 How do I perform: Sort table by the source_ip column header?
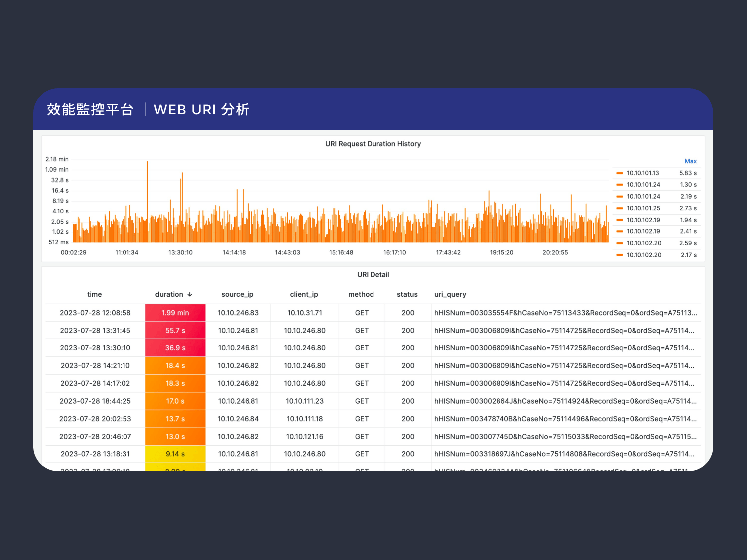coord(237,295)
